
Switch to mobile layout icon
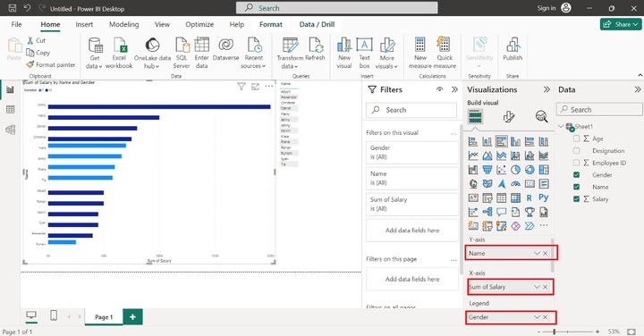[54, 315]
